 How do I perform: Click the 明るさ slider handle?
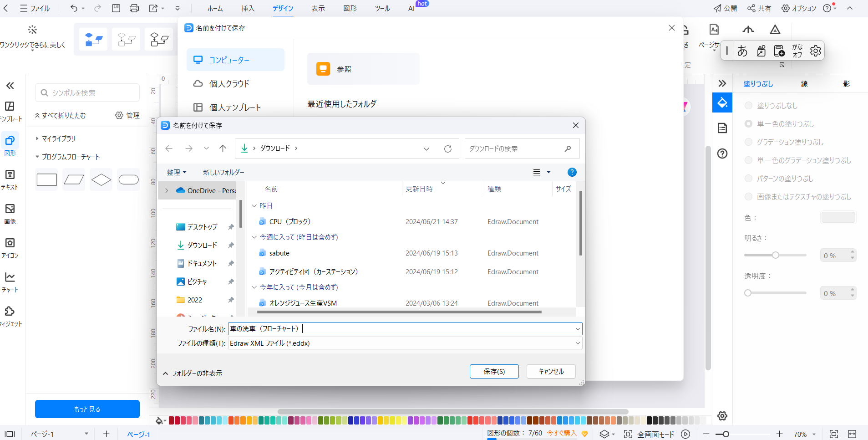coord(776,255)
